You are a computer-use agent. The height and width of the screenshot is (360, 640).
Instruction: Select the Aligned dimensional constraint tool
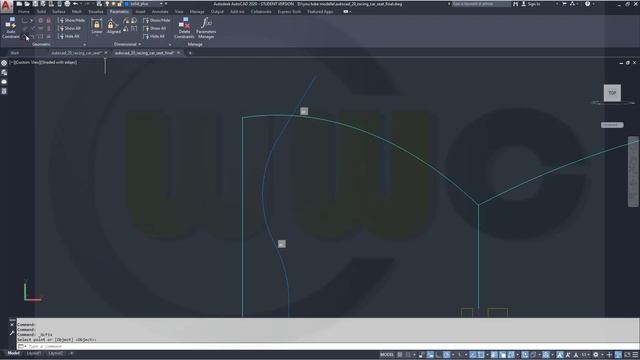(113, 27)
